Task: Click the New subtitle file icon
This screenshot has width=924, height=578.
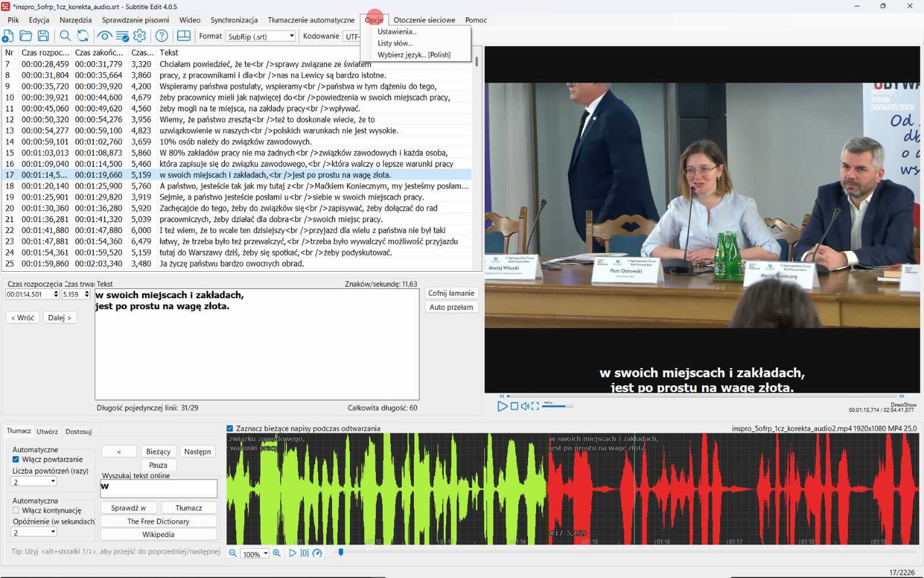Action: [8, 36]
